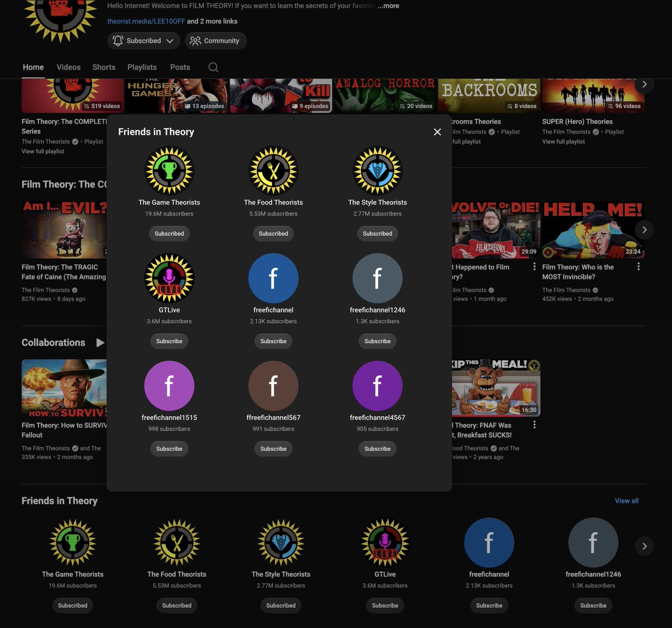The height and width of the screenshot is (628, 672).
Task: Open GTLive avatar in bottom shelf
Action: 385,543
